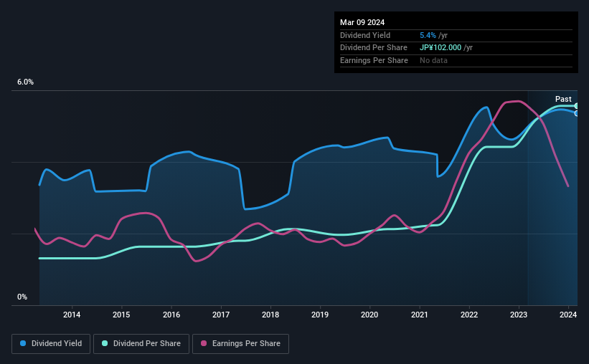Toggle the Earnings Per Share legend button

[240, 344]
